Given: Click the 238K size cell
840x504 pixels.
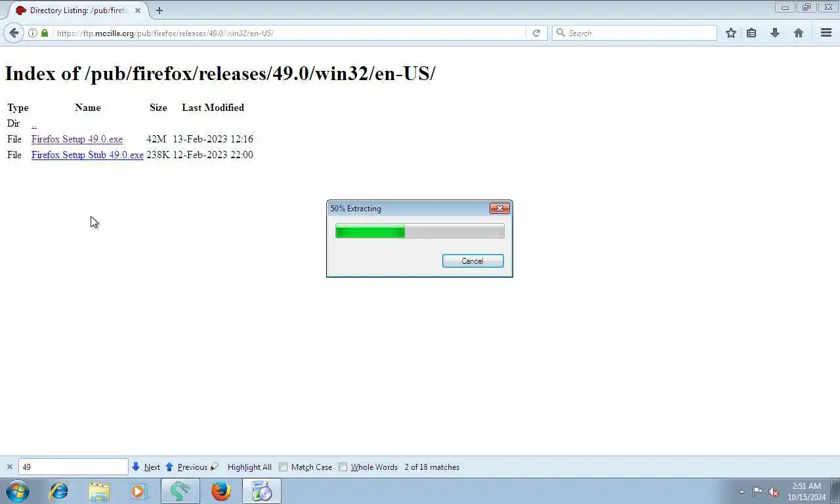Looking at the screenshot, I should click(x=157, y=155).
